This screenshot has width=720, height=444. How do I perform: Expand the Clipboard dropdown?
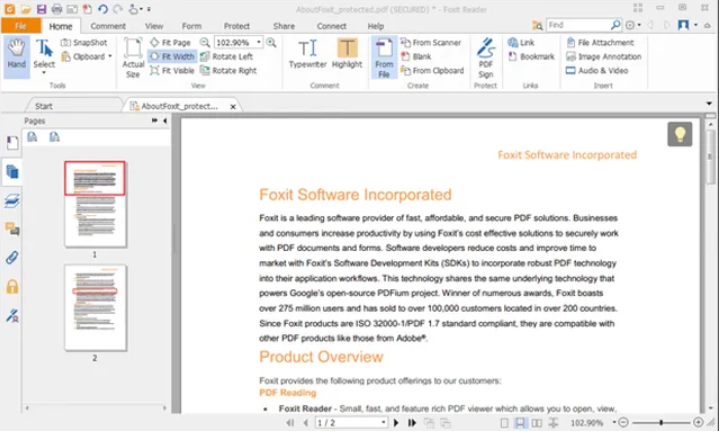pyautogui.click(x=110, y=57)
